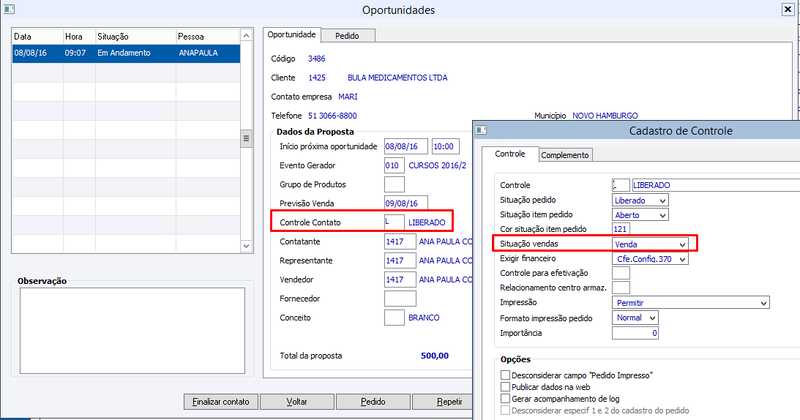Click the BULA MEDICAMENTOS LTDA client name
Screen dimensions: 800x420
coord(397,78)
